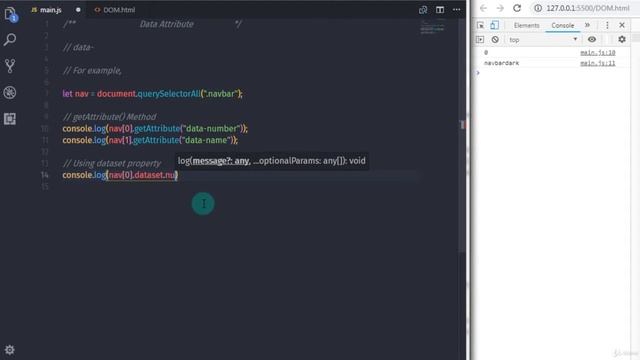
Task: Click code line 14 console.log dataset
Action: click(120, 175)
